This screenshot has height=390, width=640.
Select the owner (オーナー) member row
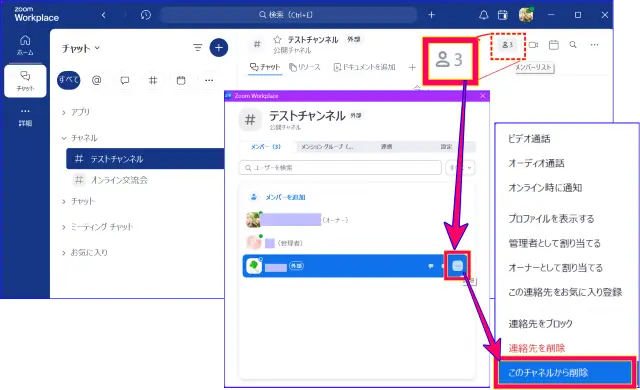click(x=358, y=220)
